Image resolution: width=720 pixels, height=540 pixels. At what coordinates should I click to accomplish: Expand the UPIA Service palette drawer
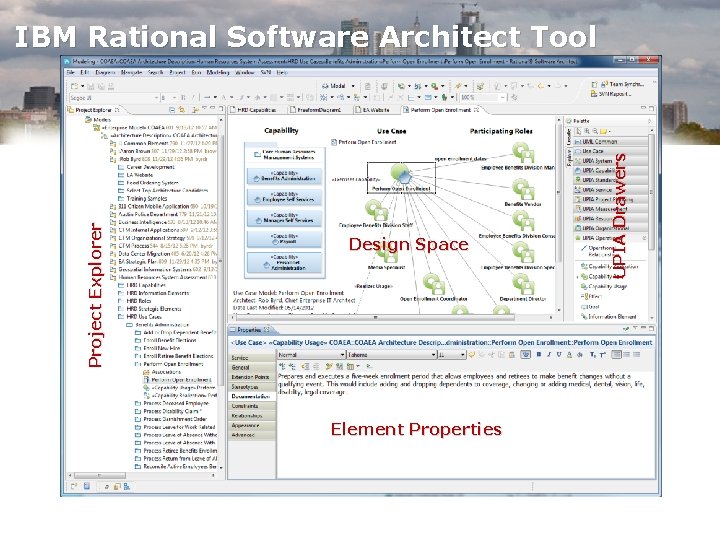click(610, 190)
